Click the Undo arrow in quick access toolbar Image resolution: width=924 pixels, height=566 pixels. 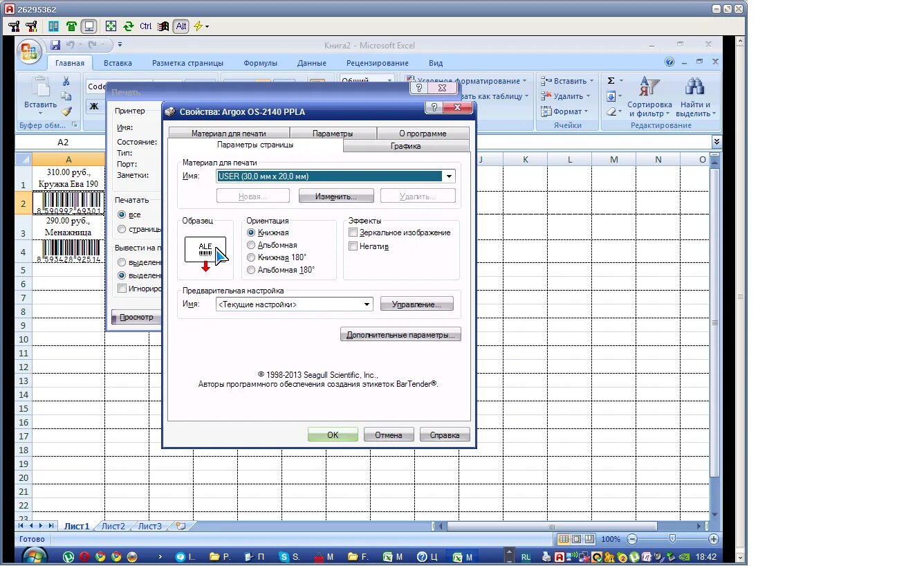(x=71, y=45)
